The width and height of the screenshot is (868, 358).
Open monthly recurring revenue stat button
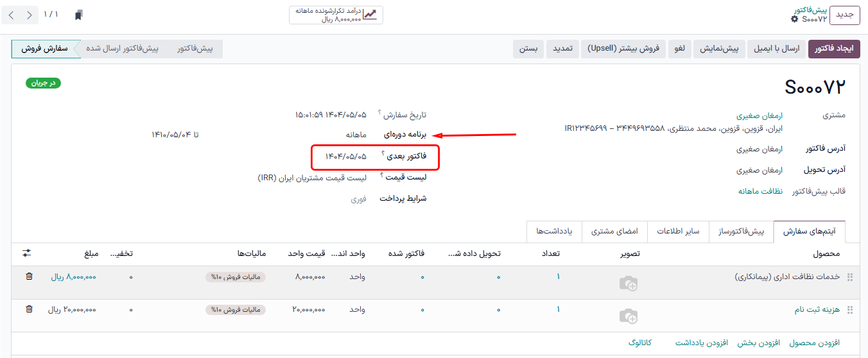pyautogui.click(x=336, y=15)
